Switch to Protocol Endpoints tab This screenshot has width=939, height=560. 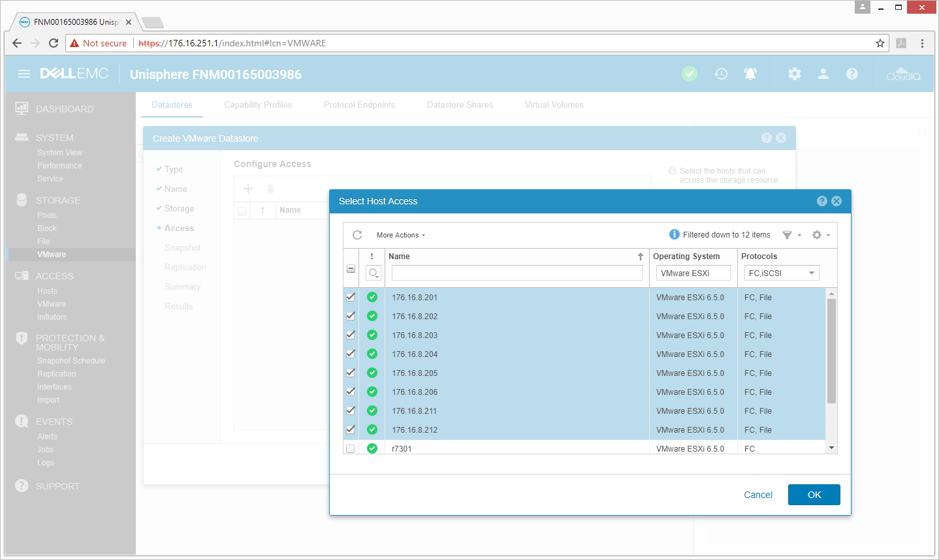(359, 104)
